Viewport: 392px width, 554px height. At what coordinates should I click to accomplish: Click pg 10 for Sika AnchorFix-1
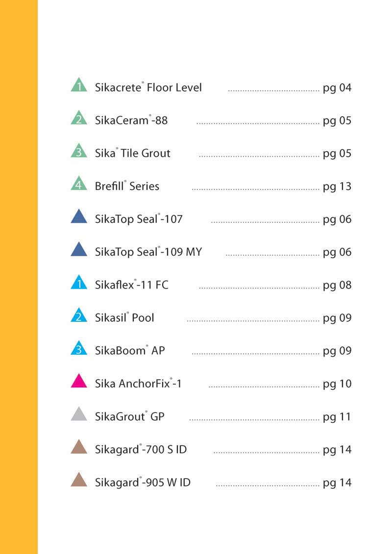[337, 384]
